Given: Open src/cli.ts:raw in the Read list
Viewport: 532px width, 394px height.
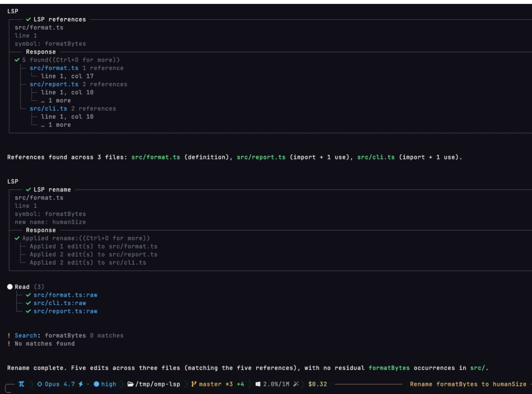Looking at the screenshot, I should (60, 303).
